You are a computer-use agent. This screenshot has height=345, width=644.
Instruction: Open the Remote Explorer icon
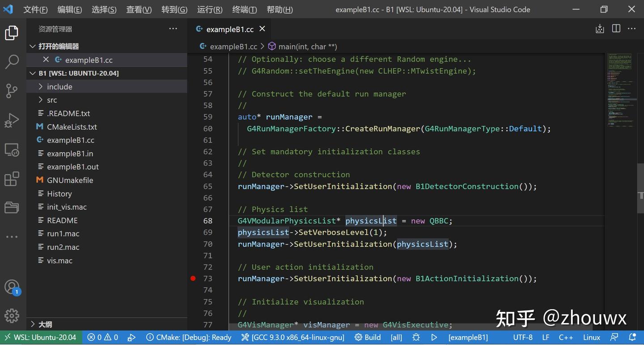tap(12, 150)
